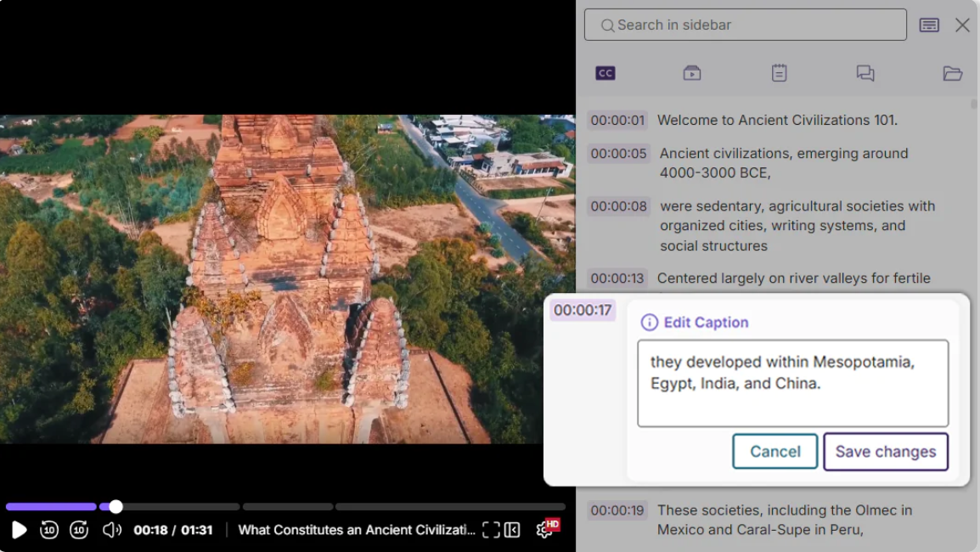
Task: Click the video title 'What Constitutes an Ancient Civilizati...'
Action: pyautogui.click(x=357, y=530)
